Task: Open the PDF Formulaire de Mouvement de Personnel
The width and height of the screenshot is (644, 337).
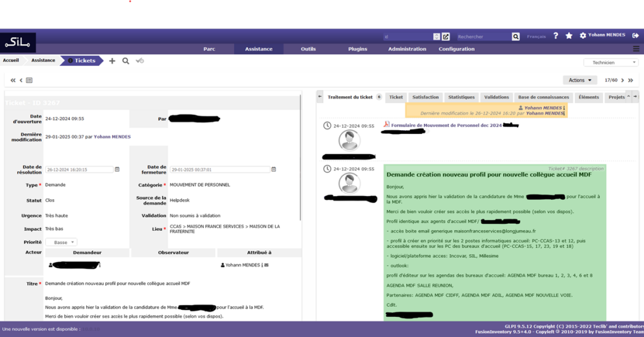Action: coord(446,125)
